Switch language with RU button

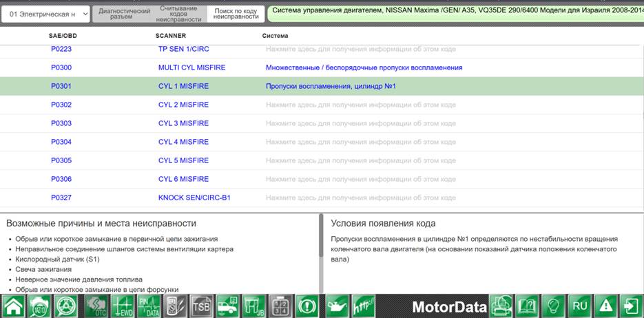pos(579,306)
